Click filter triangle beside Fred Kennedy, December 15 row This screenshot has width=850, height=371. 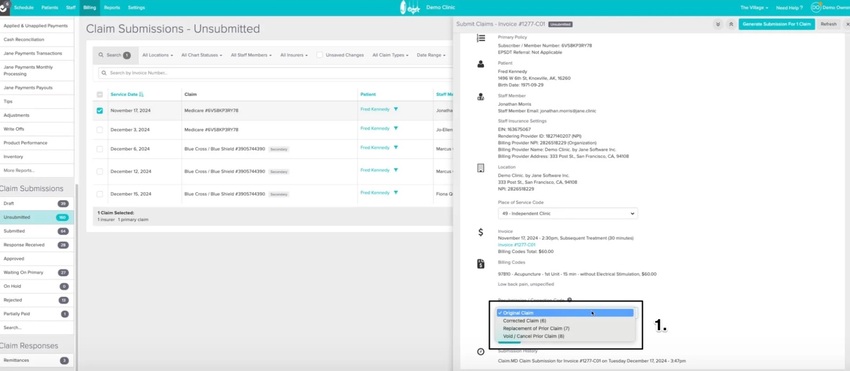pos(396,193)
